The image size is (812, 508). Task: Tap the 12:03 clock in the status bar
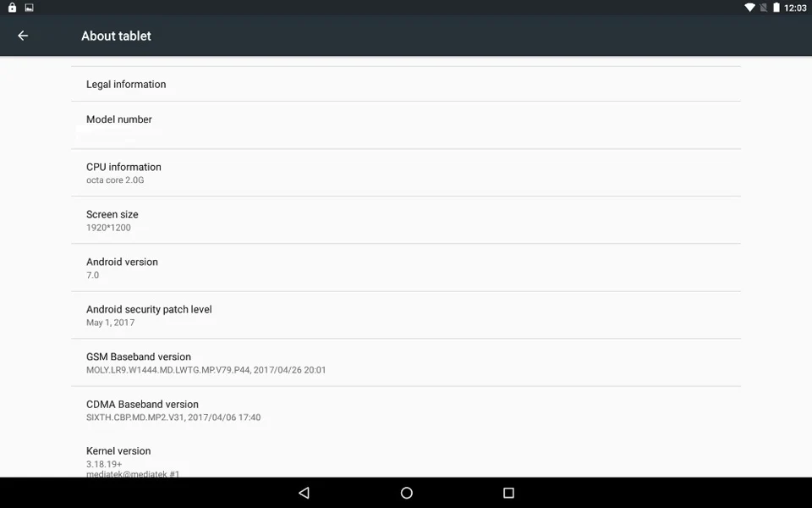[795, 8]
